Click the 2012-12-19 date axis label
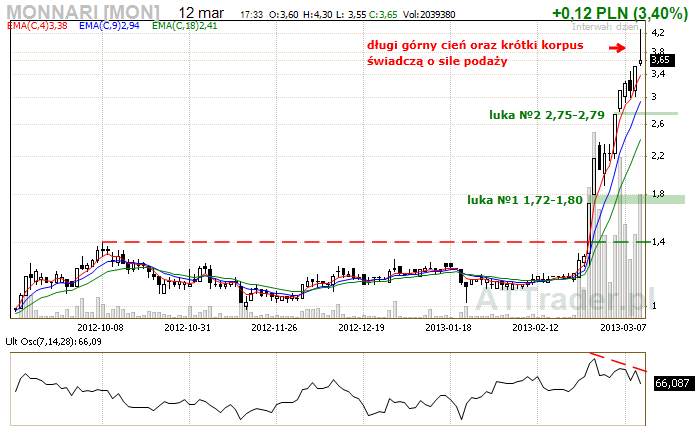Image resolution: width=700 pixels, height=431 pixels. click(x=361, y=327)
